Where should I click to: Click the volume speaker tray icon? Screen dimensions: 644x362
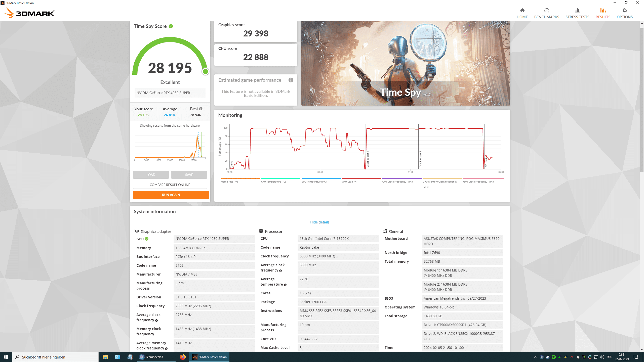click(602, 357)
